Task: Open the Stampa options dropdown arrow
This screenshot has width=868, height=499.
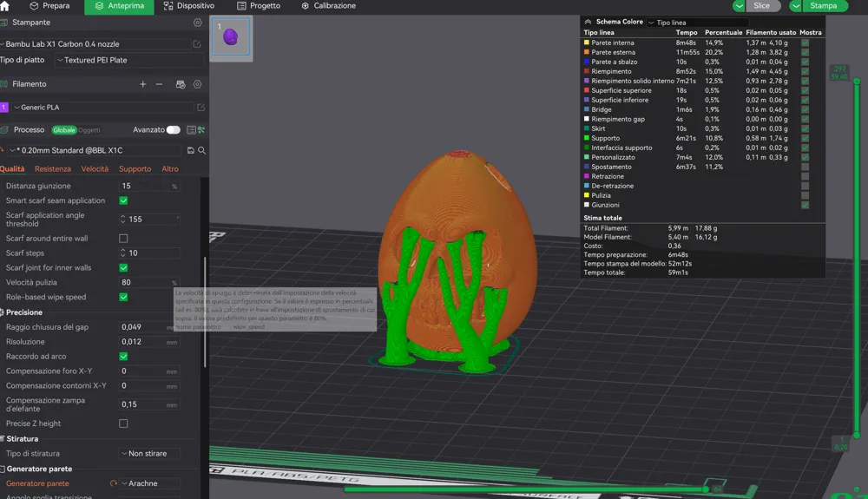Action: [795, 6]
